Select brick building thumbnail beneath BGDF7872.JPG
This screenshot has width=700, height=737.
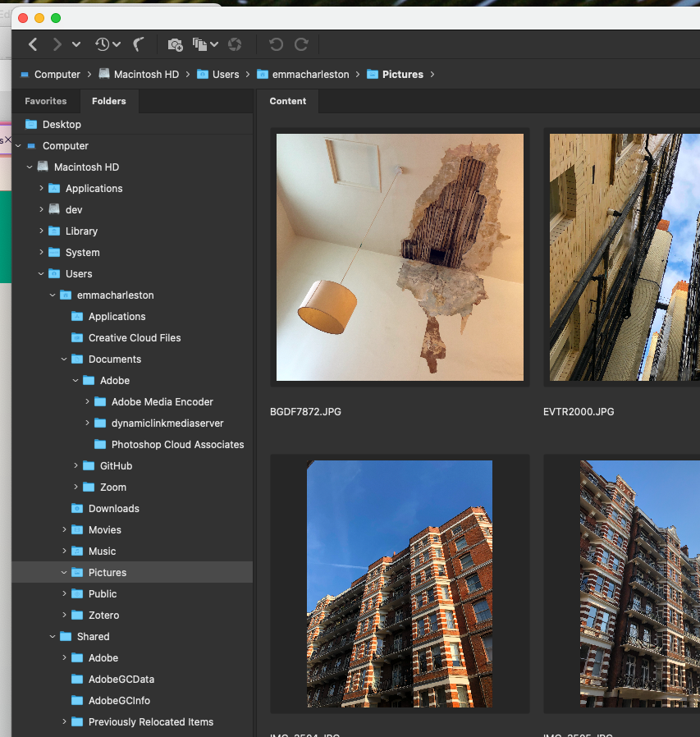[x=400, y=584]
